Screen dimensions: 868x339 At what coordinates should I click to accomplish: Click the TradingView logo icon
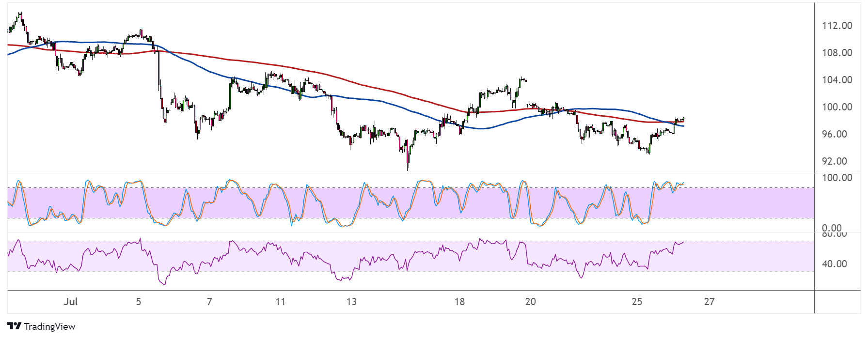(14, 326)
